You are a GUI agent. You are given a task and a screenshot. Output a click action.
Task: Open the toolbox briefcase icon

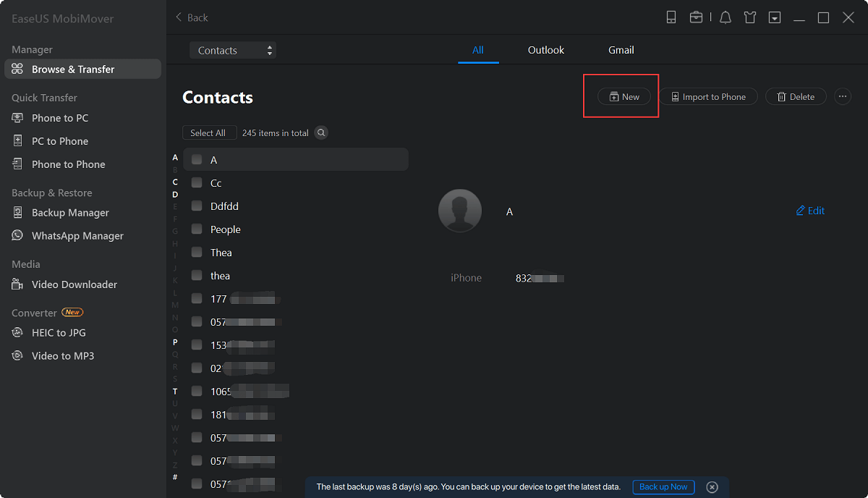[696, 17]
